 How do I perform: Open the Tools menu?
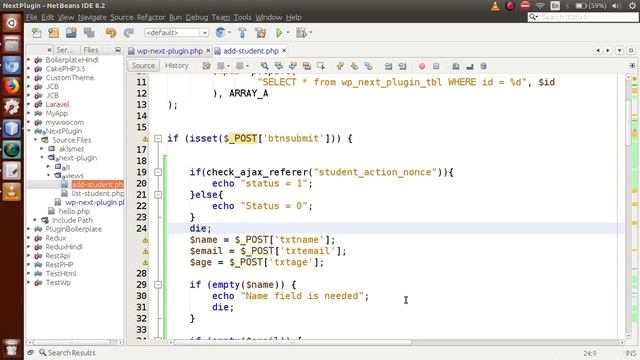242,17
